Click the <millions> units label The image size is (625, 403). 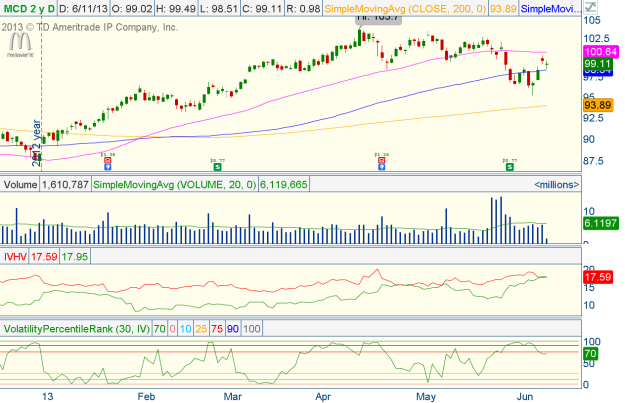(x=556, y=185)
